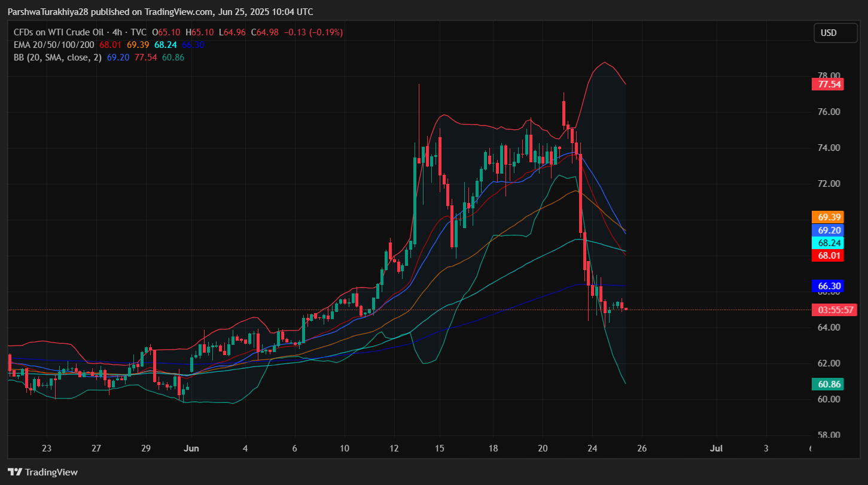Image resolution: width=868 pixels, height=485 pixels.
Task: Click the red 77.54 upper band price tag
Action: pos(827,84)
